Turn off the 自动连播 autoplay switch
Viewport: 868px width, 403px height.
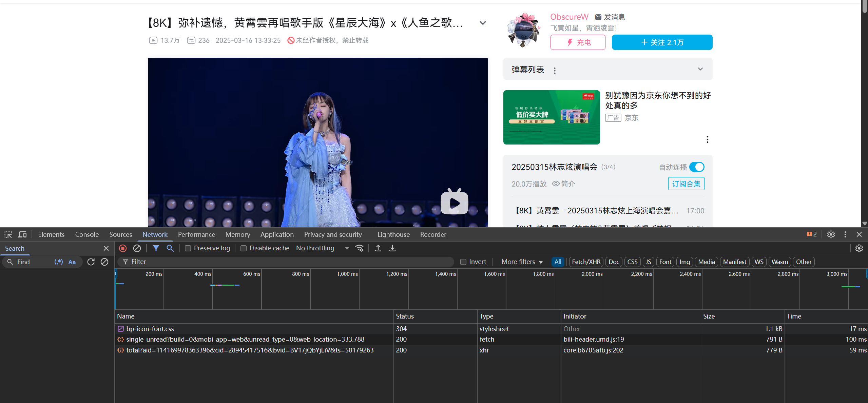[x=697, y=167]
